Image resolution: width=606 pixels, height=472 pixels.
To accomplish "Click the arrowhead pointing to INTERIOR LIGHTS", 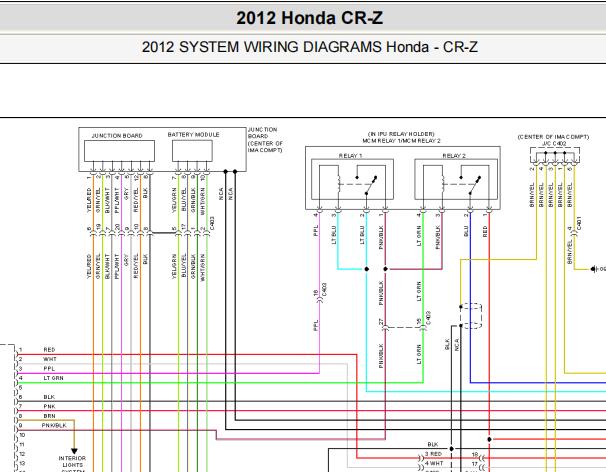I will tap(74, 451).
